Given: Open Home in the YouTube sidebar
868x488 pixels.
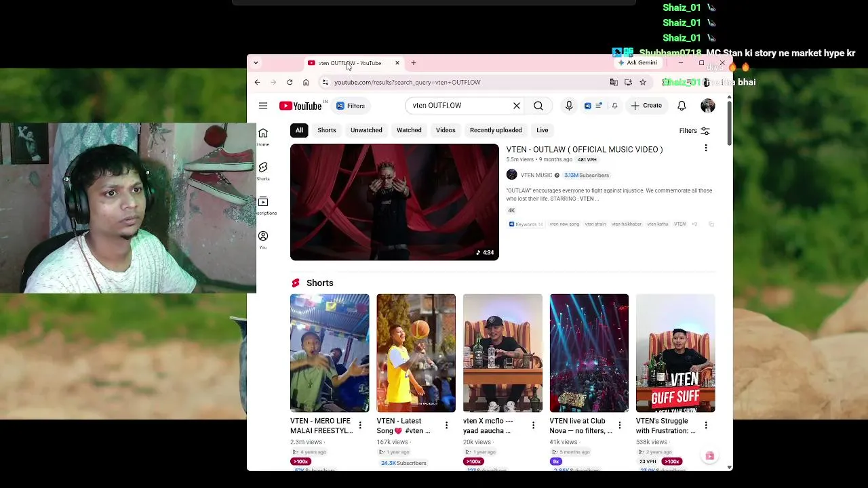Looking at the screenshot, I should pos(263,136).
